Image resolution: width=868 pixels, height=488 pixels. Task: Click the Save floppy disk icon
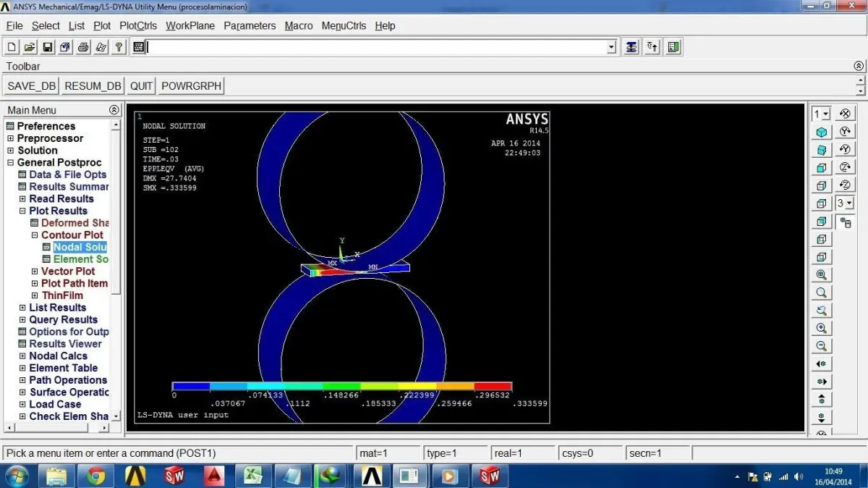point(48,47)
